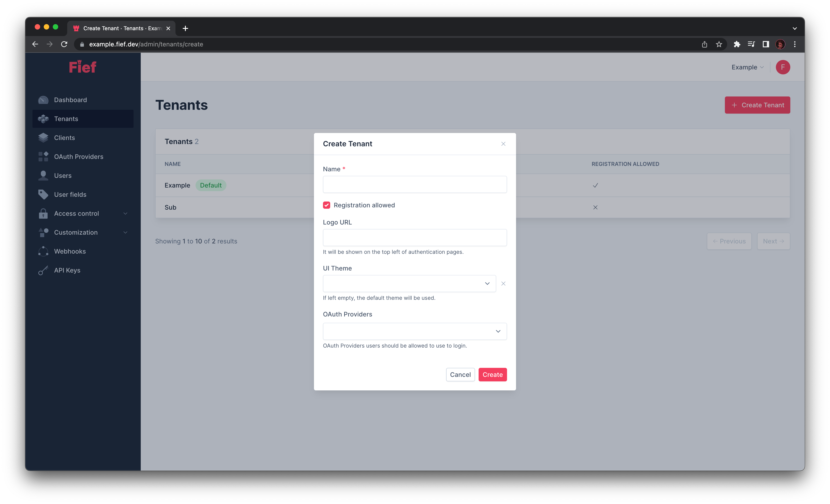The width and height of the screenshot is (830, 504).
Task: Clear the UI Theme selection with the X
Action: (503, 283)
